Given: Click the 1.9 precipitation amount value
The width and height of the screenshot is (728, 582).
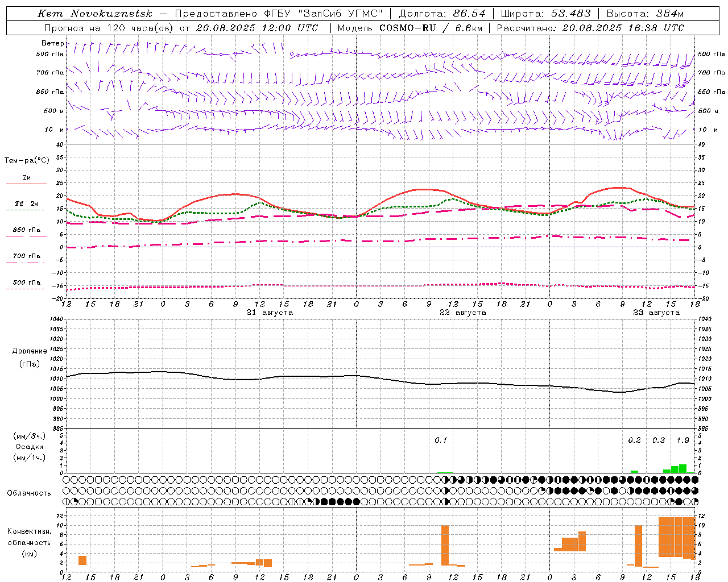Looking at the screenshot, I should click(682, 440).
